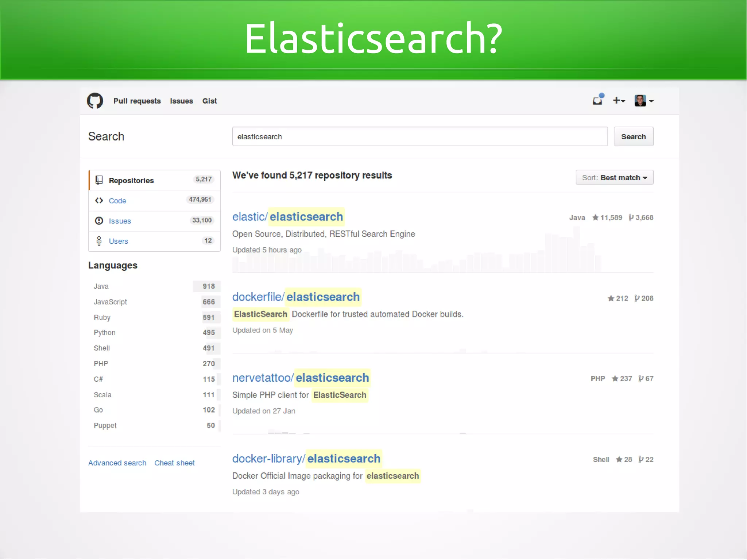Switch to Issues results in sidebar
This screenshot has height=560, width=747.
coord(154,221)
